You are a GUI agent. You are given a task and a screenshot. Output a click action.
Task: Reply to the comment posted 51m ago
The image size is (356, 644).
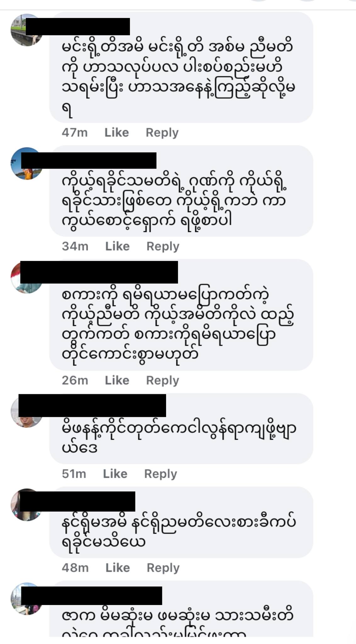161,474
